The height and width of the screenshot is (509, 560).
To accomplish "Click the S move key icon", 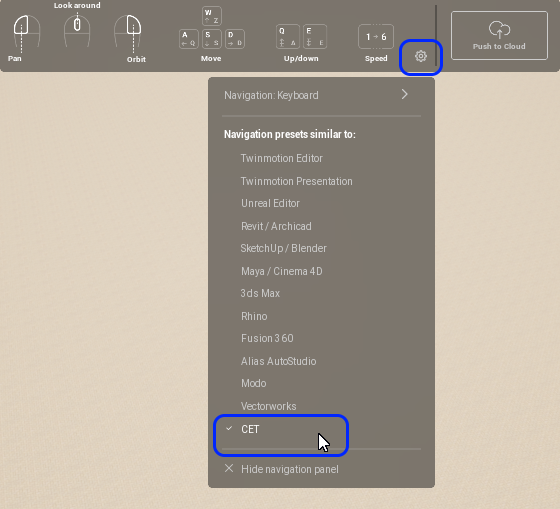I will pos(211,39).
